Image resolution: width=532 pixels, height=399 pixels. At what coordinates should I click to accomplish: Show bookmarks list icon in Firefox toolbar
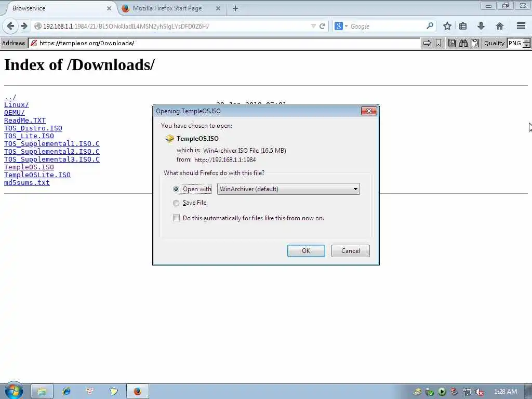coord(463,26)
